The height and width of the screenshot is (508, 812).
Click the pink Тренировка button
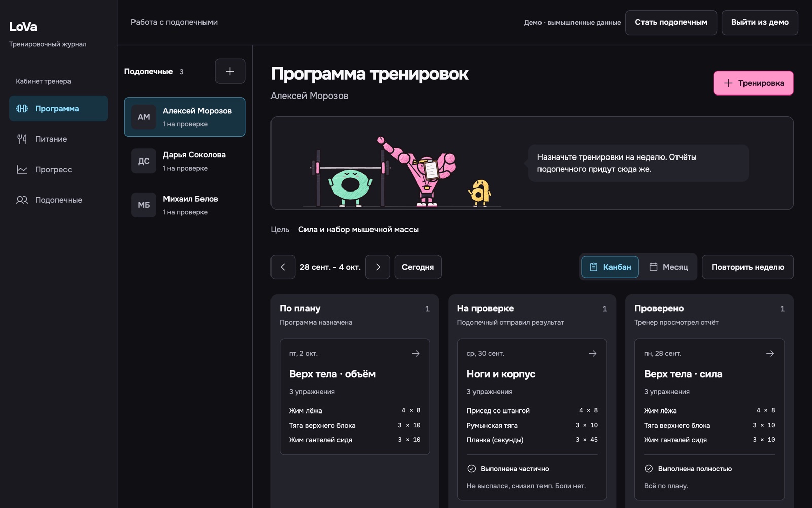pyautogui.click(x=753, y=83)
